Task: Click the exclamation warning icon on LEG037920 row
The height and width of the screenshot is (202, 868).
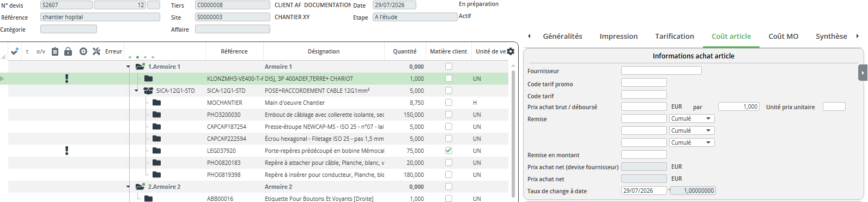Action: [x=67, y=151]
